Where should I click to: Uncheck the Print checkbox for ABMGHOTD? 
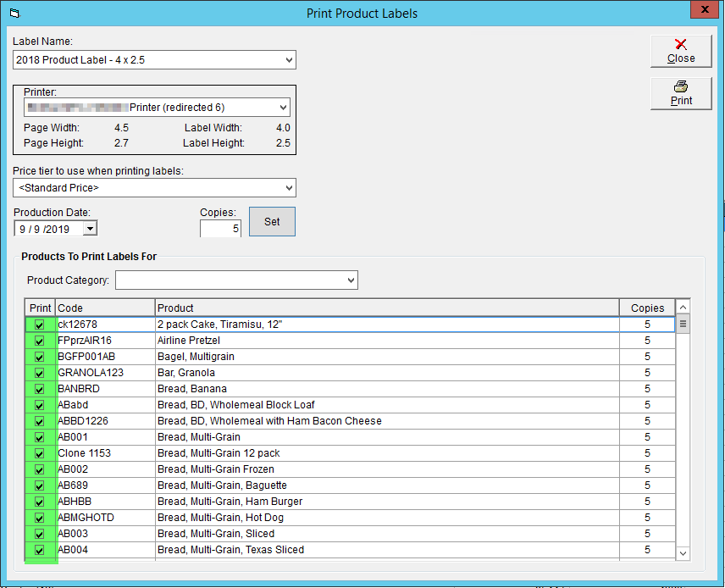(39, 518)
